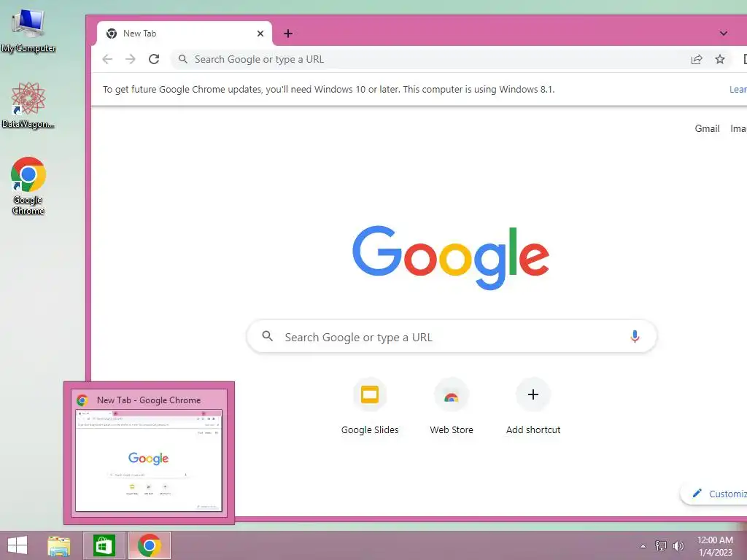Screen dimensions: 747x560
Task: Click the Windows 8.1 update notice text
Action: 329,89
